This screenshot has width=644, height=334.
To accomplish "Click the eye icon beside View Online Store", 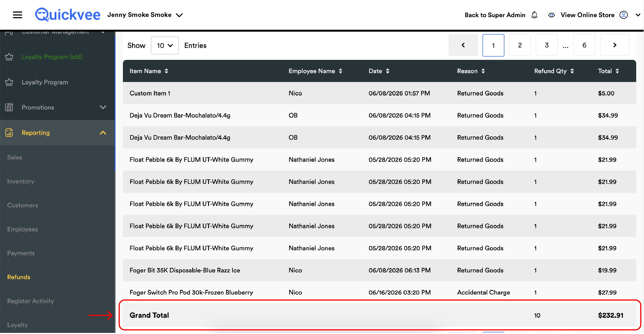I will pos(551,15).
